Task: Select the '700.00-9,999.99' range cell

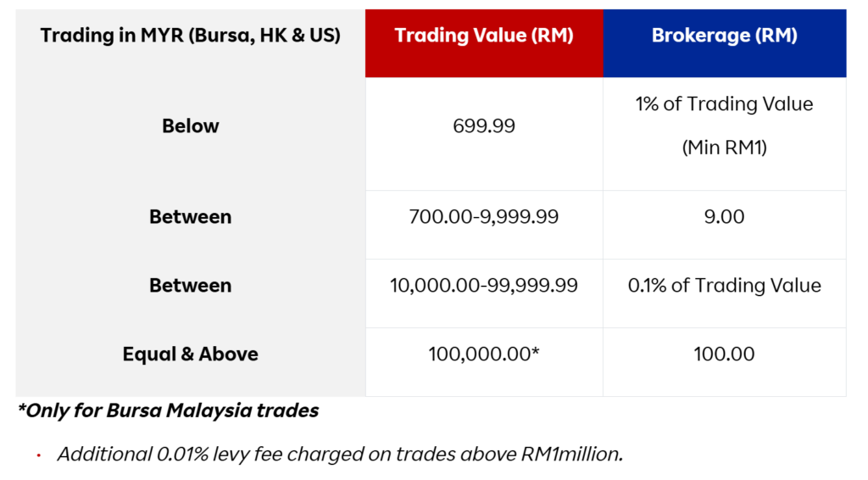Action: 483,216
